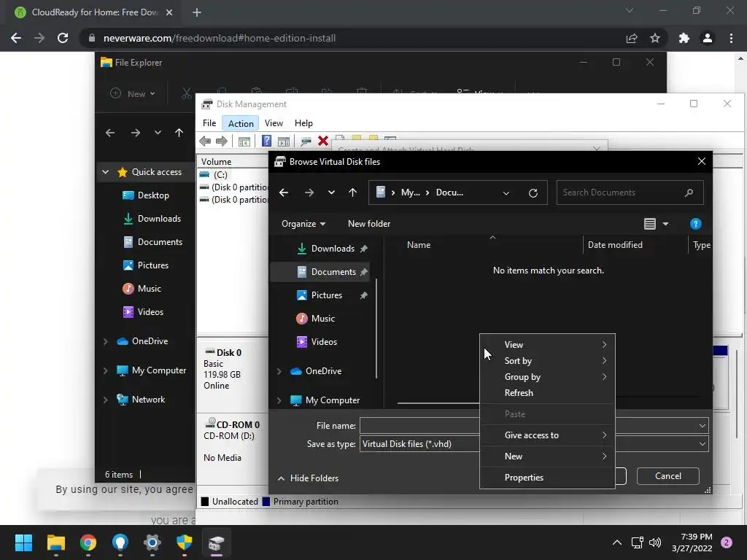The height and width of the screenshot is (560, 747).
Task: Click the up-folder arrow in Browse Virtual Disk dialog
Action: pos(352,192)
